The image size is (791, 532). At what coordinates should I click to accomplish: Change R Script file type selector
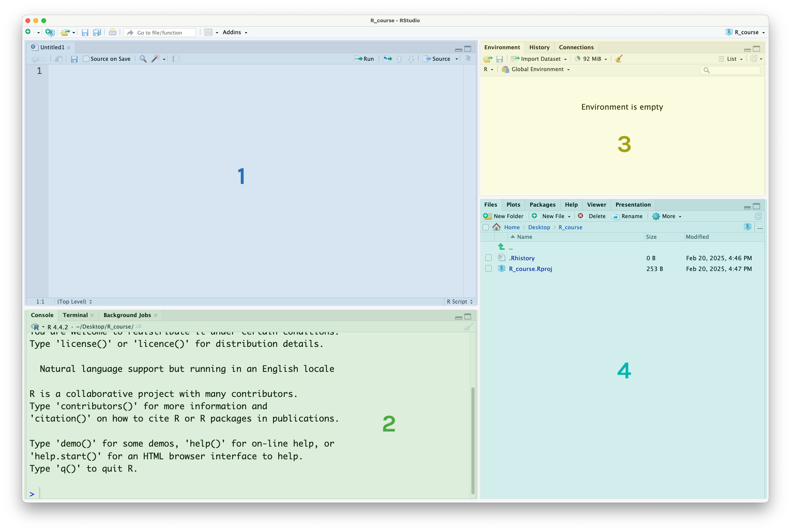pyautogui.click(x=459, y=302)
